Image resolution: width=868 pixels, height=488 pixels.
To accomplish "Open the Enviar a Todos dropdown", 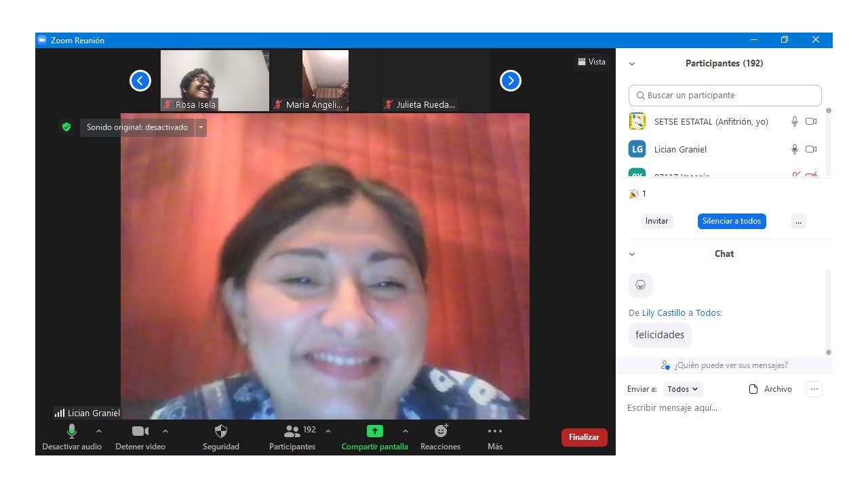I will [682, 389].
